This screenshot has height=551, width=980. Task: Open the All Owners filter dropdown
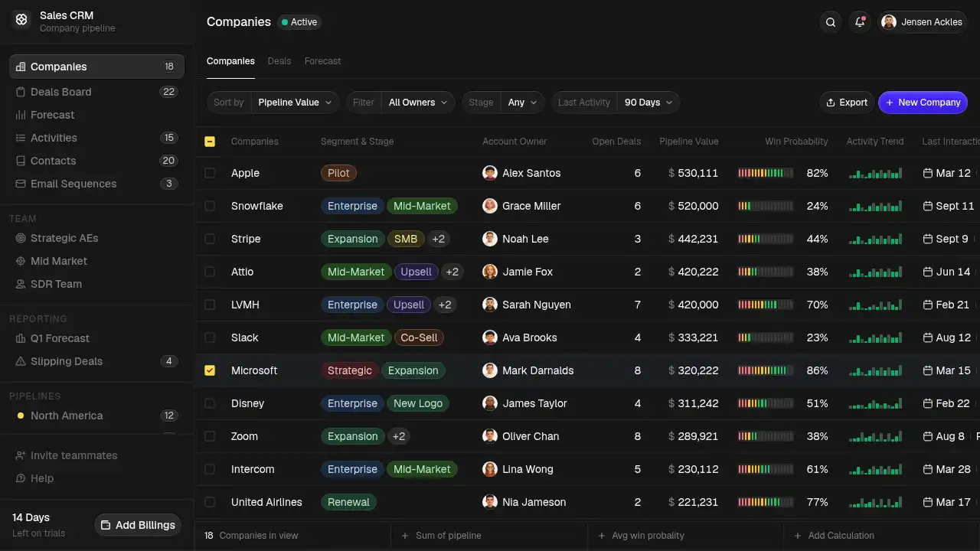point(419,103)
